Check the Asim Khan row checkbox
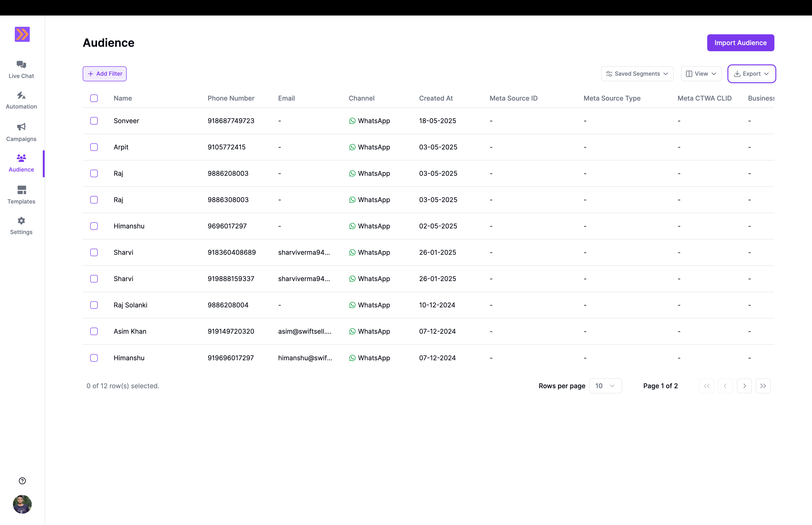Viewport: 812px width, 525px height. coord(94,331)
